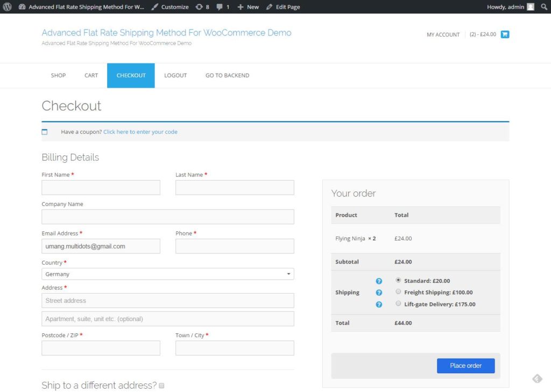Open the Country dropdown showing Germany
Viewport: 551px width, 392px height.
pos(168,274)
